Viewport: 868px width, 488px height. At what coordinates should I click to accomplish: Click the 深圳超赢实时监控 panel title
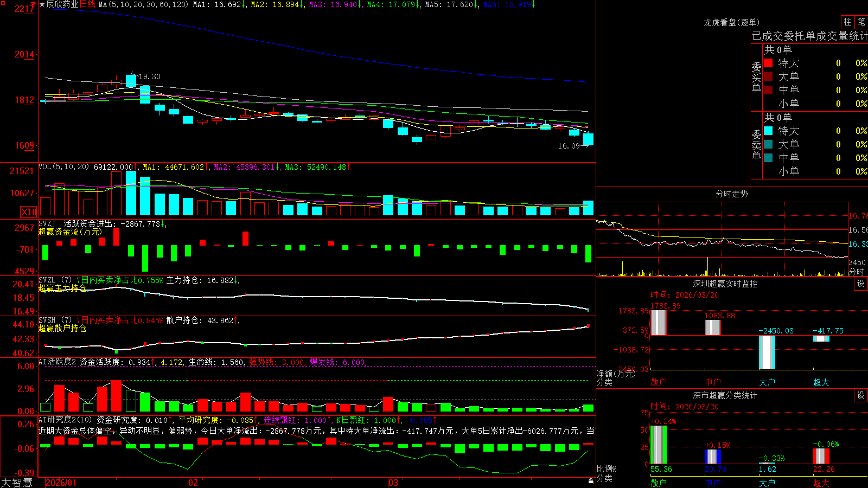tap(725, 284)
